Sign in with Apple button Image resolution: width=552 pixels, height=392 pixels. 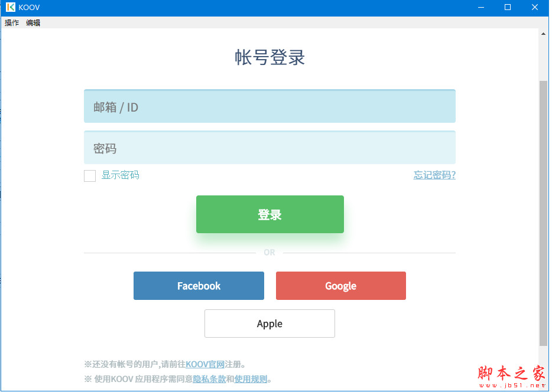click(x=269, y=324)
